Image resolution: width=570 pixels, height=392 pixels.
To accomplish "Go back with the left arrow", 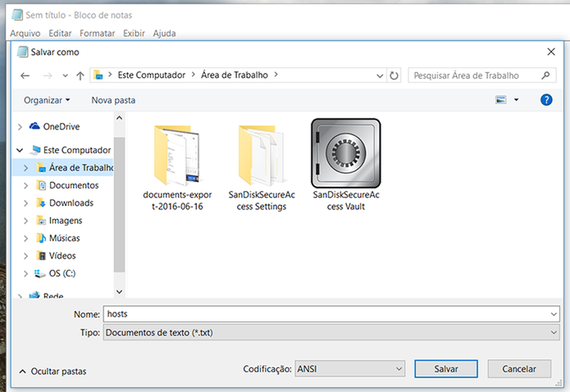I will coord(25,76).
